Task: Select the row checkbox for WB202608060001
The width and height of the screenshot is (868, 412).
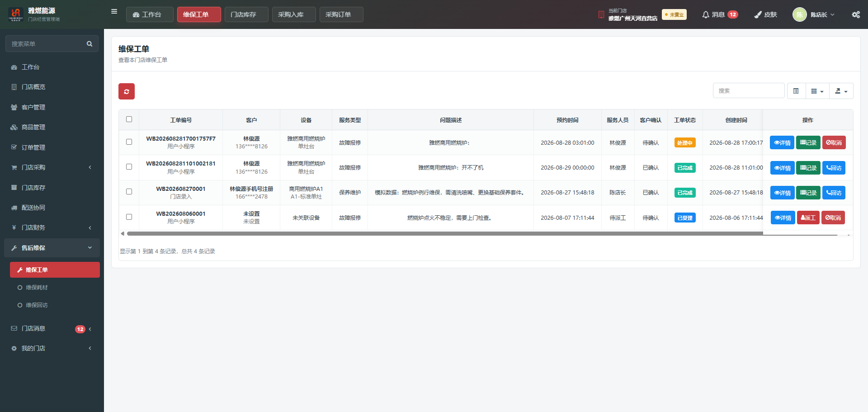Action: tap(129, 217)
